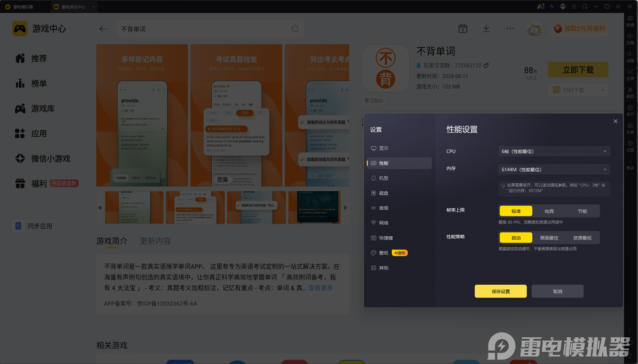Image resolution: width=638 pixels, height=364 pixels.
Task: Open the three-dot more options menu
Action: pyautogui.click(x=510, y=29)
